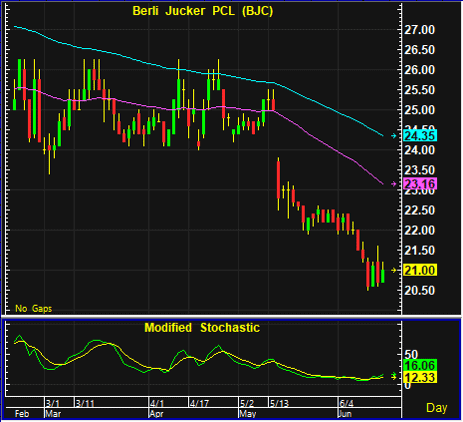The height and width of the screenshot is (422, 463).
Task: Click the 6/4 date marker
Action: click(x=347, y=404)
